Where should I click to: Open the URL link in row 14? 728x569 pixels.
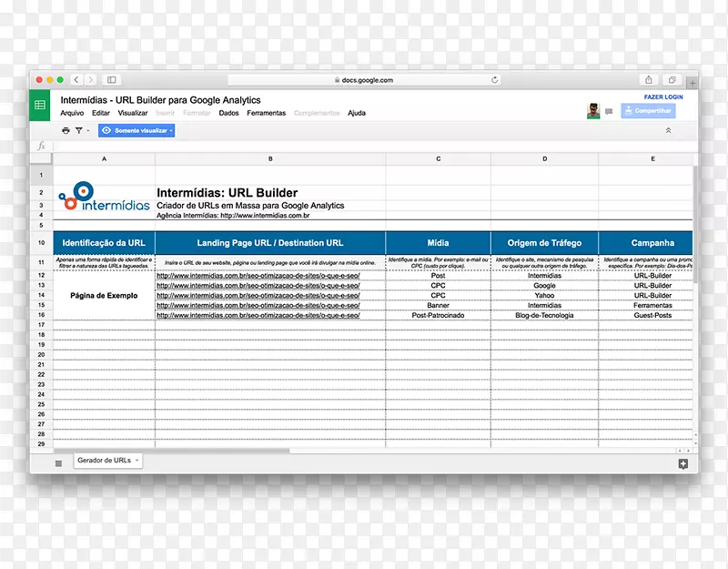(258, 295)
